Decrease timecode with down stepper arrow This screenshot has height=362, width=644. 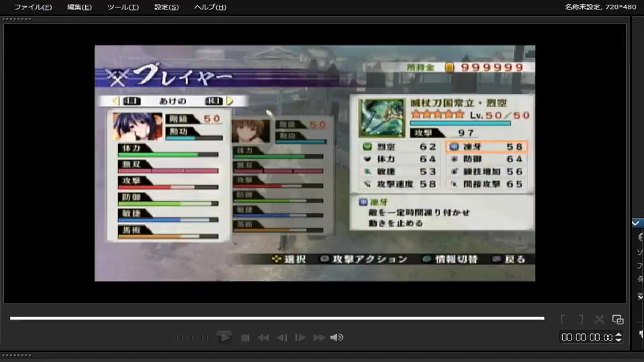(619, 340)
